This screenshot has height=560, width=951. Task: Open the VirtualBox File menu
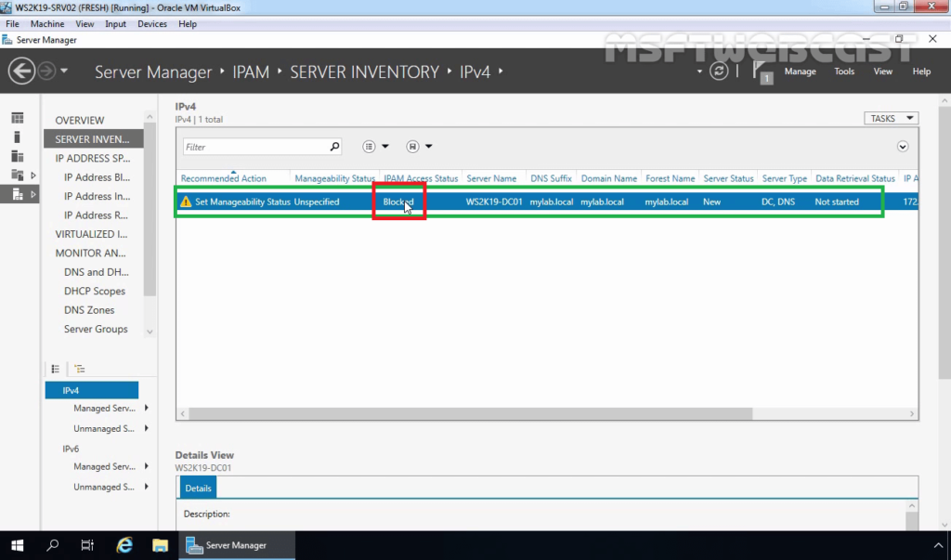(x=12, y=24)
